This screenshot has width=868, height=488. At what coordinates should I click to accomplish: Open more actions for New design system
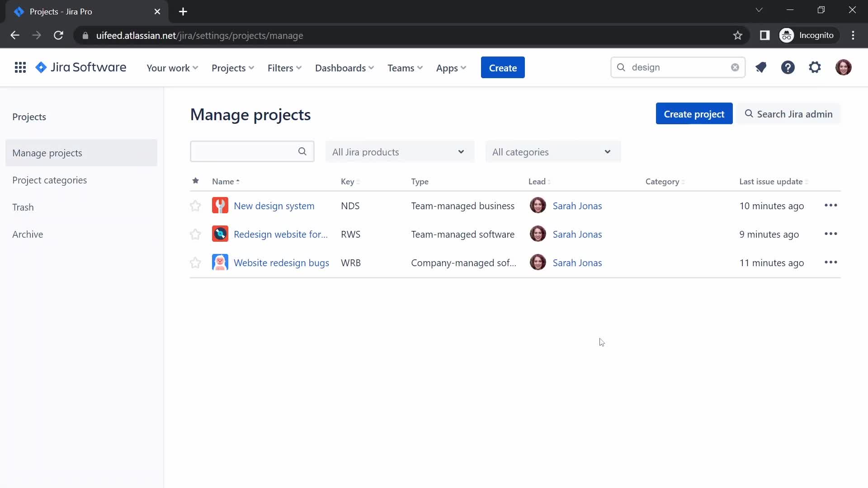click(x=830, y=206)
